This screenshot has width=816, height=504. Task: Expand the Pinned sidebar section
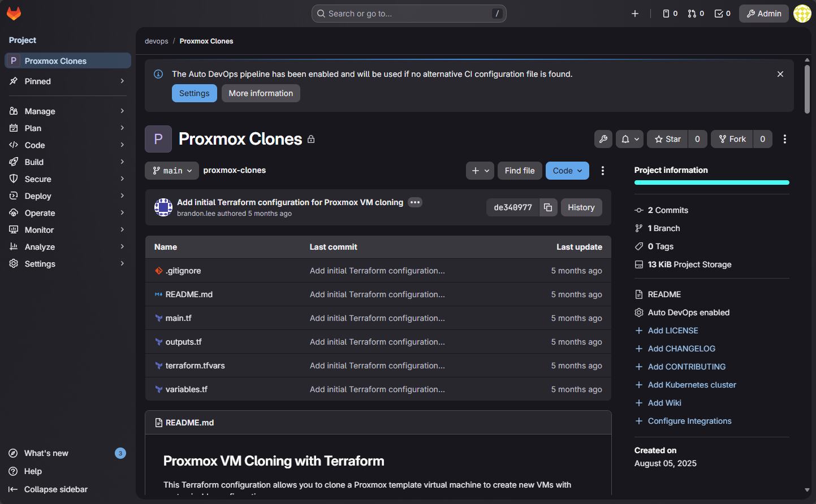tap(68, 81)
